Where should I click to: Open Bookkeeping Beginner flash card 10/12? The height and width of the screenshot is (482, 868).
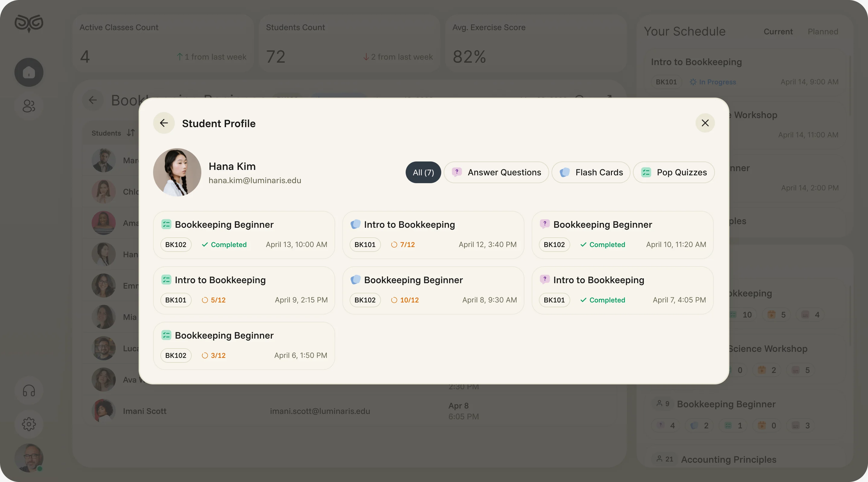pyautogui.click(x=433, y=290)
